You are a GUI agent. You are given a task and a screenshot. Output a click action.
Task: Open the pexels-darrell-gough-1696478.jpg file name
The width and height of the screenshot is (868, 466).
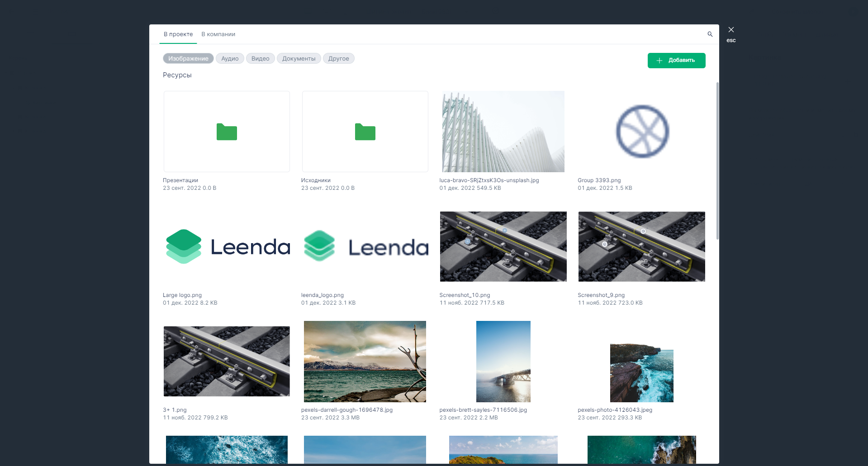pyautogui.click(x=347, y=410)
